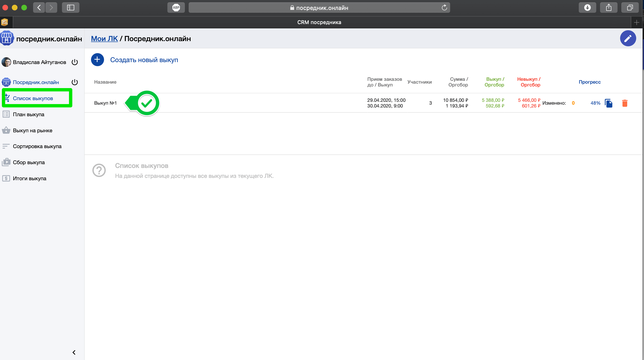Viewport: 644px width, 360px height.
Task: Click the посредник.онлайн address bar
Action: click(x=319, y=8)
